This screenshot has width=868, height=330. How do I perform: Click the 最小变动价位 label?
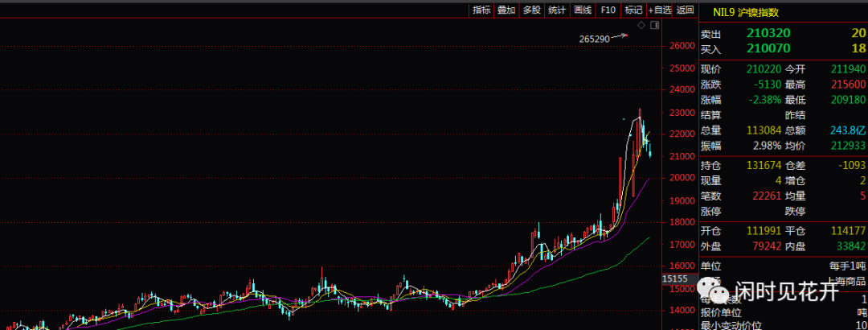(x=731, y=326)
